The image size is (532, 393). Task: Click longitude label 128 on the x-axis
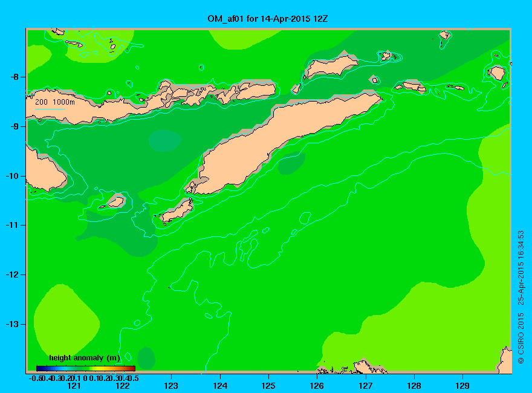click(414, 386)
